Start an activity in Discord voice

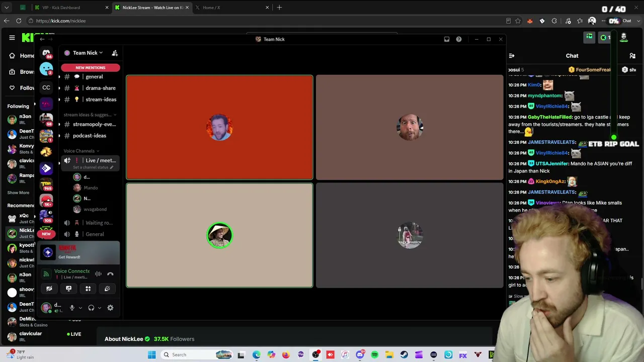click(x=88, y=289)
